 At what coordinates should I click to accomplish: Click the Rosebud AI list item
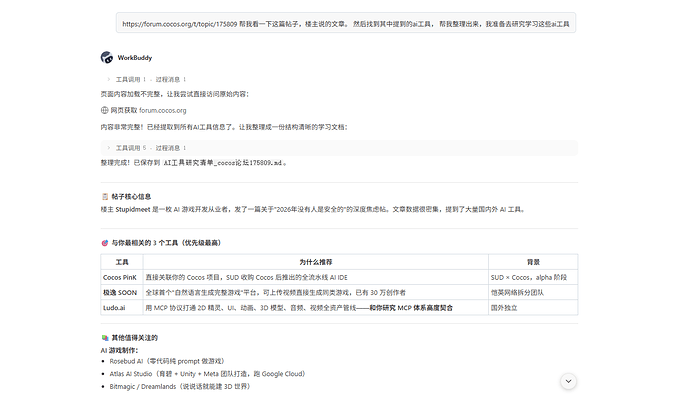click(x=167, y=361)
